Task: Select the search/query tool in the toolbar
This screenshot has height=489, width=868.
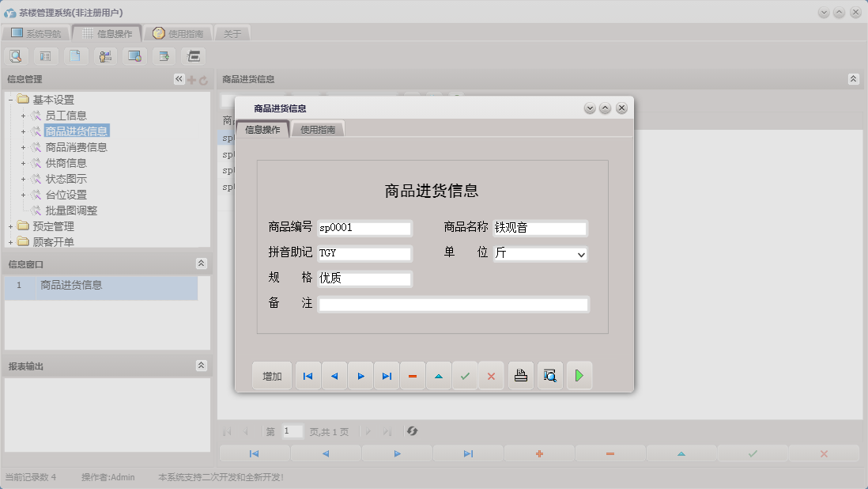Action: [x=16, y=55]
